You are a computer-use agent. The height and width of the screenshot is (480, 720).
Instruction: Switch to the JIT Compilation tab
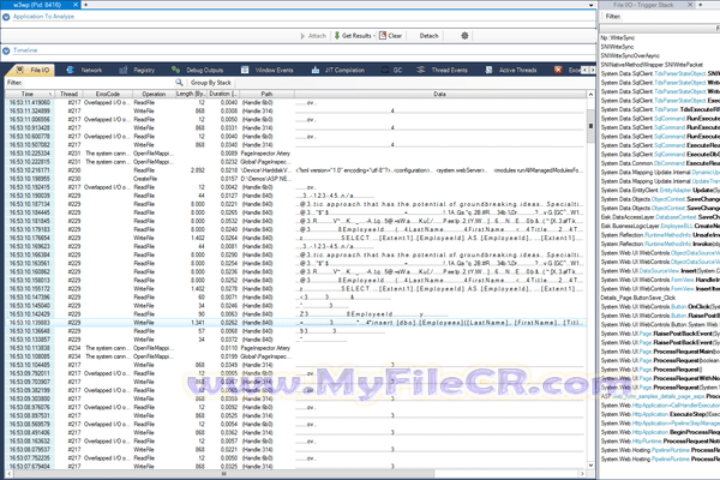coord(338,70)
